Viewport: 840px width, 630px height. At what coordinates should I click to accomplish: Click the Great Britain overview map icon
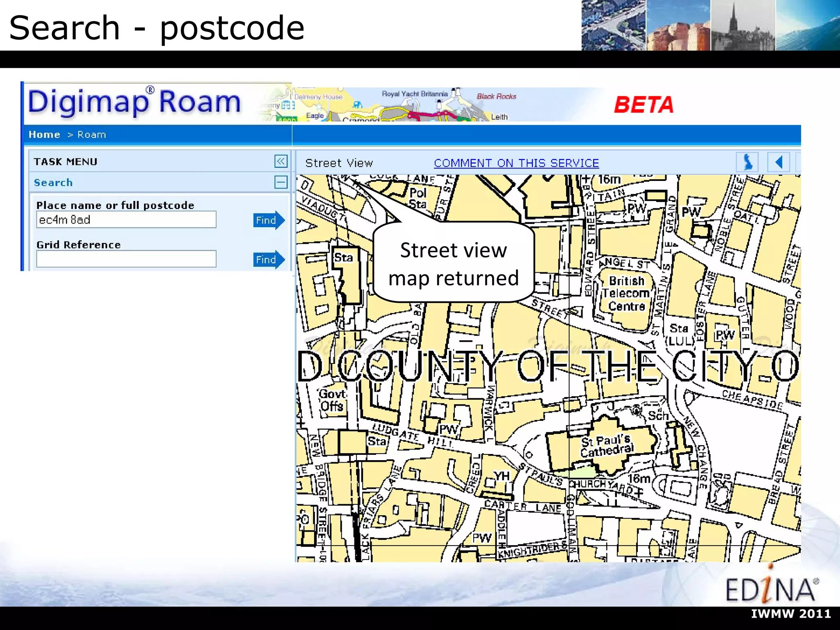tap(747, 162)
